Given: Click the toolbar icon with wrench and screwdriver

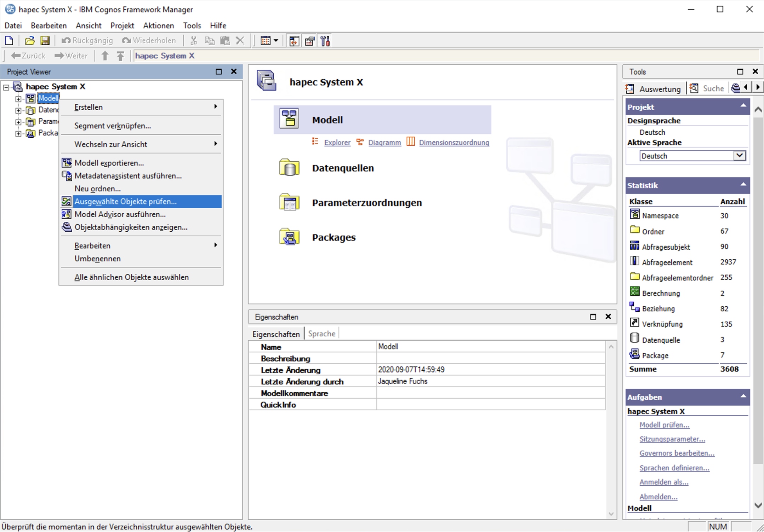Looking at the screenshot, I should point(325,41).
